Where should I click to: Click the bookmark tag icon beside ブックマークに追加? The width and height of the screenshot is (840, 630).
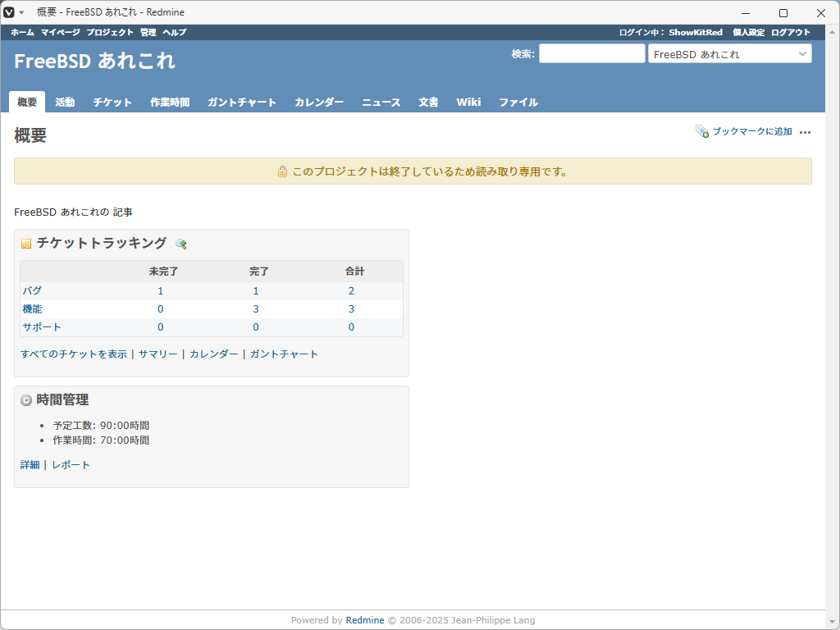click(x=702, y=130)
